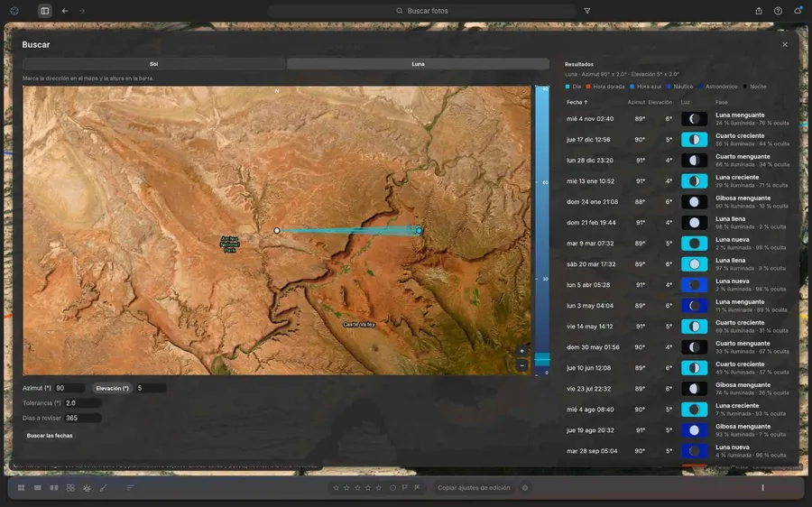Set rating with the first star

tap(336, 488)
